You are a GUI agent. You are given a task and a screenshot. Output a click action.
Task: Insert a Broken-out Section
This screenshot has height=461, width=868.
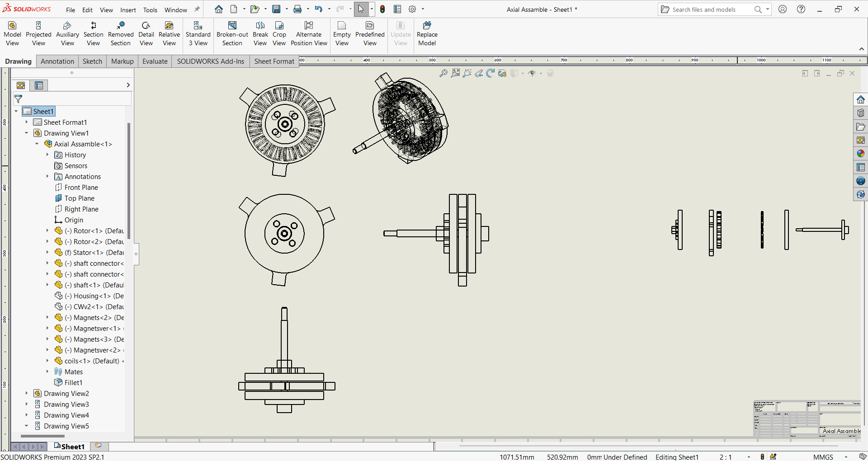[232, 33]
